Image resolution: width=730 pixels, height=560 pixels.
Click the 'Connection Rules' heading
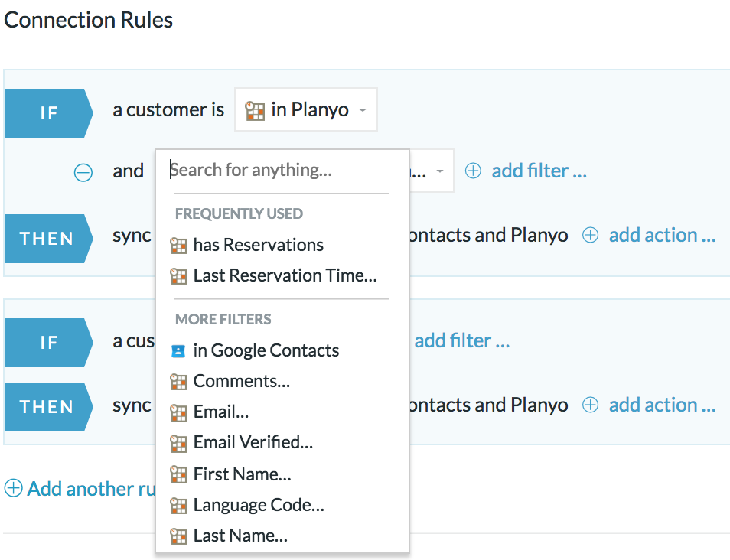coord(89,20)
